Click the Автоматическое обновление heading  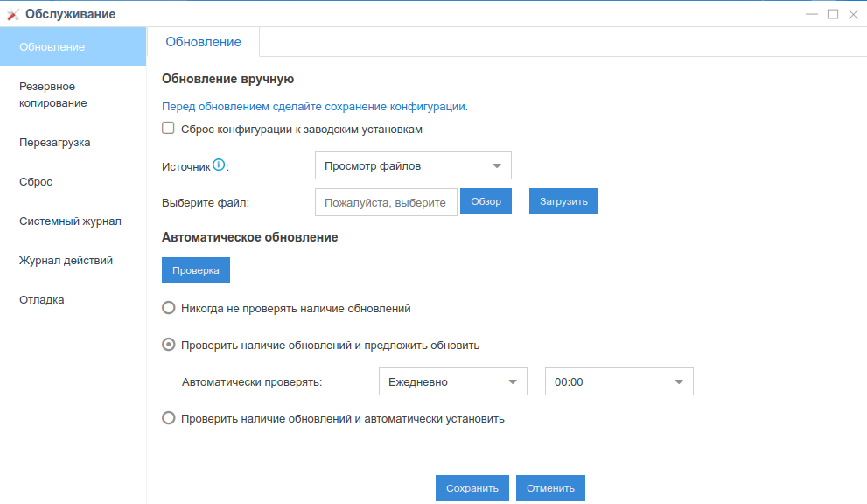(250, 237)
